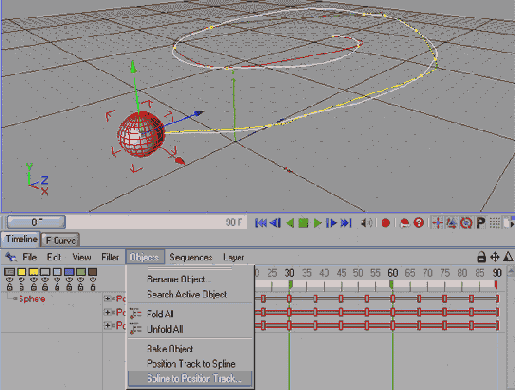Click the red end marker at frame 90
This screenshot has height=390, width=515.
pyautogui.click(x=496, y=285)
